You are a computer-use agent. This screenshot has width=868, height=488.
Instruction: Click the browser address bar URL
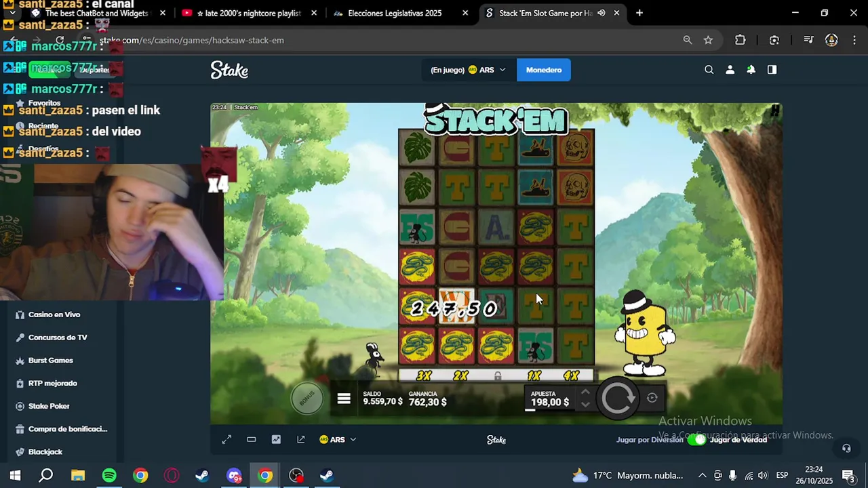pos(192,40)
